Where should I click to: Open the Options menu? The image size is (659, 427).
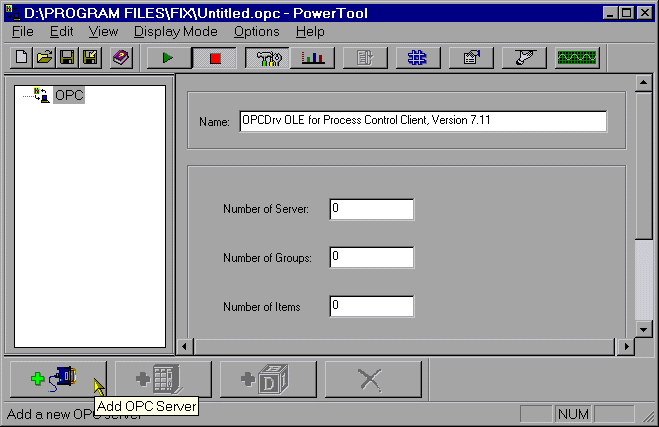pos(256,32)
